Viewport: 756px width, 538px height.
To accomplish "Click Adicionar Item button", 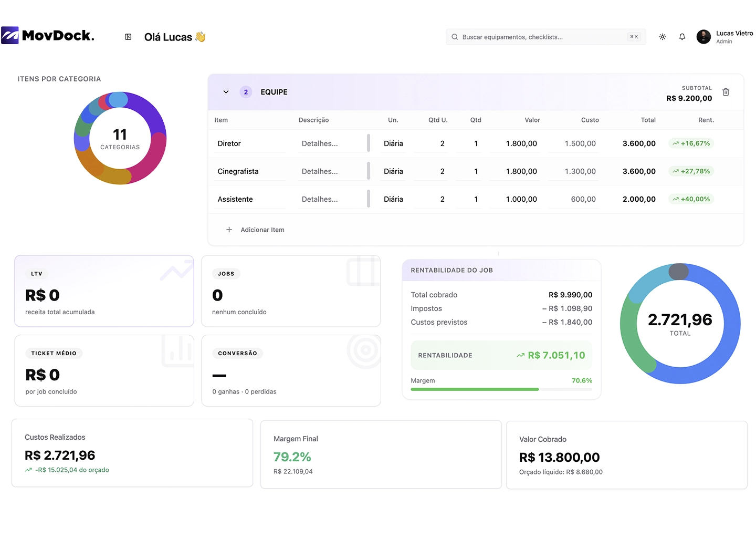I will click(262, 230).
